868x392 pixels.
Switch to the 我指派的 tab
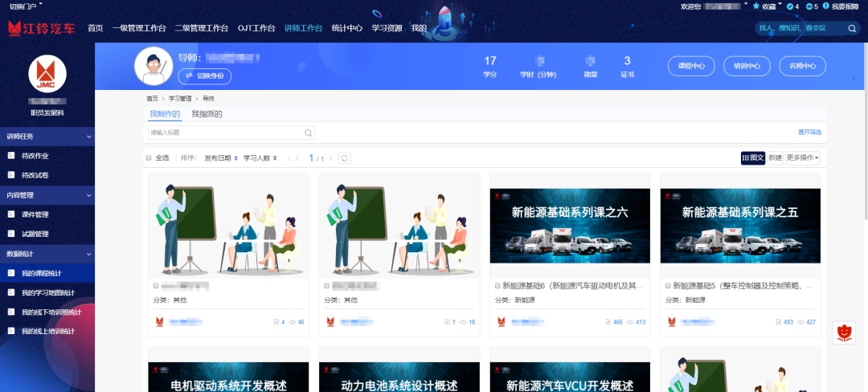207,114
